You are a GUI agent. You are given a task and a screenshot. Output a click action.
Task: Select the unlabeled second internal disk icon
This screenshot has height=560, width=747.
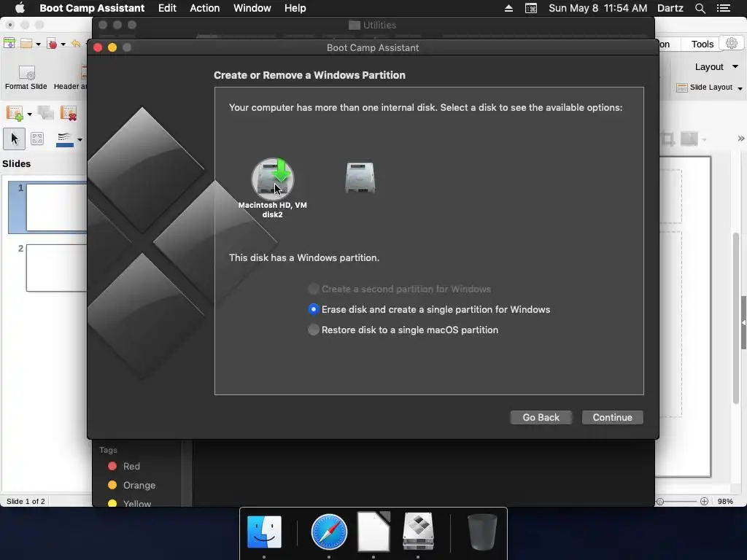pyautogui.click(x=360, y=178)
